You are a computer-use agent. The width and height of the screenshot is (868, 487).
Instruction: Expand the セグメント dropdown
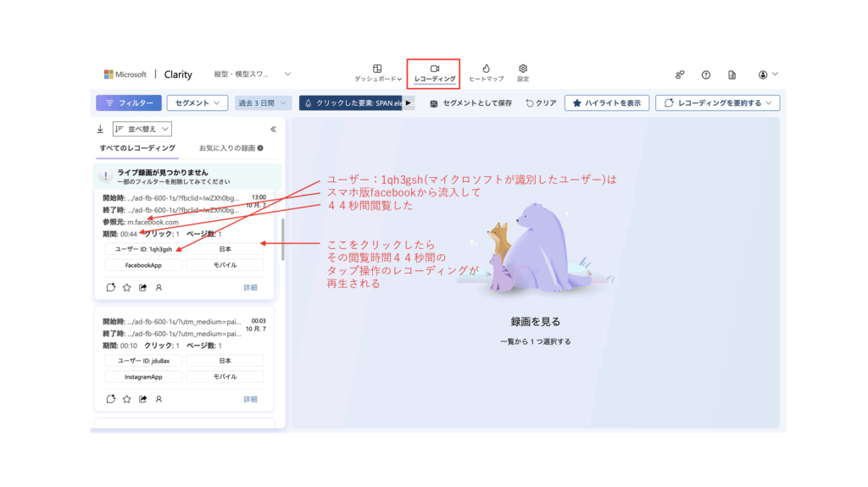198,102
